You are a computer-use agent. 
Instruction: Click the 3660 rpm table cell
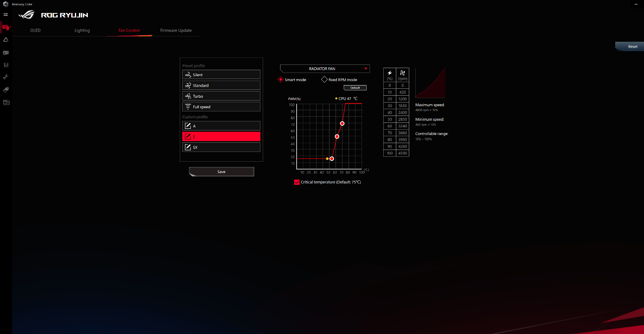tap(402, 133)
